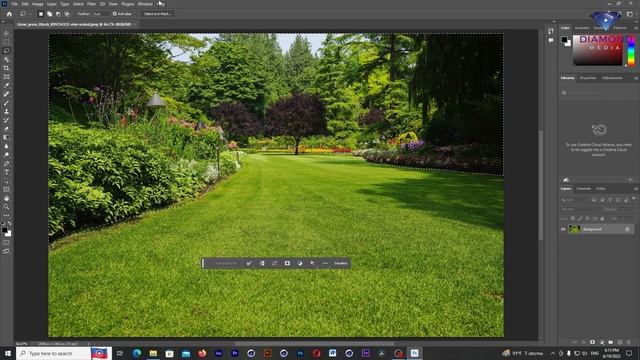This screenshot has height=360, width=640.
Task: Select the Spot Healing Brush tool
Action: pos(6,94)
